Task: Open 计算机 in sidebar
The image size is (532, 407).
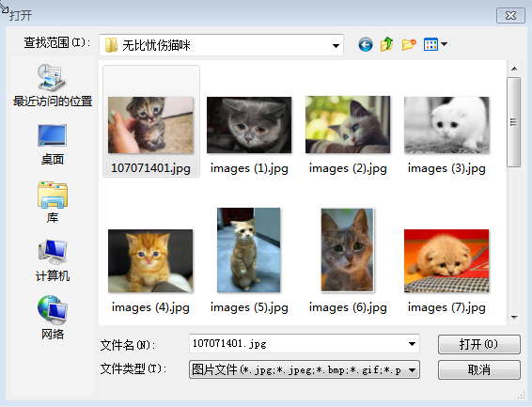Action: click(x=53, y=260)
